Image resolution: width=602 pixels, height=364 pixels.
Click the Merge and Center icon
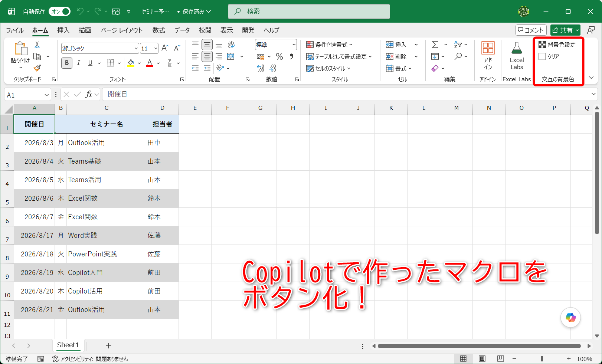pos(231,56)
